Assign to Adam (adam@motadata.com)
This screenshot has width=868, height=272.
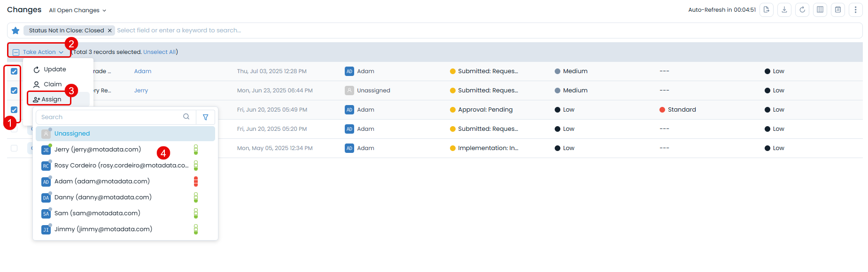[x=125, y=181]
